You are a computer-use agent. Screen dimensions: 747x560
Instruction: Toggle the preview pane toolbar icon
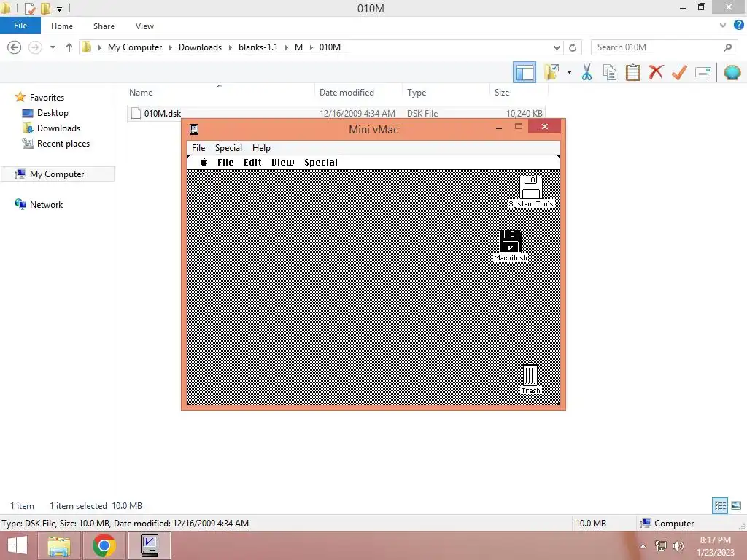click(x=525, y=72)
